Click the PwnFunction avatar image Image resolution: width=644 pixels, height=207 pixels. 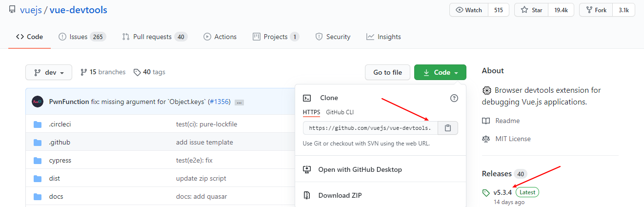[38, 102]
